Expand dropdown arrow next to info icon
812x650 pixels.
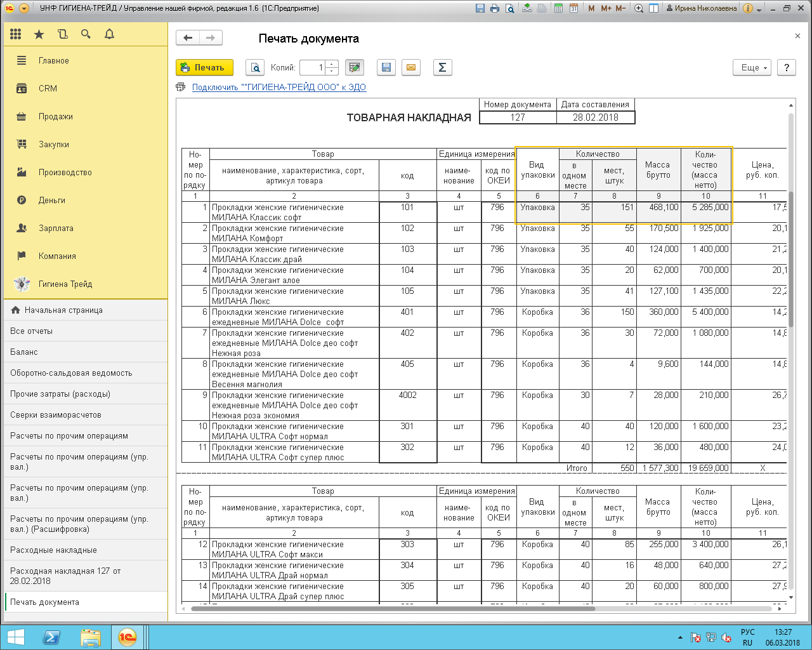click(x=760, y=8)
